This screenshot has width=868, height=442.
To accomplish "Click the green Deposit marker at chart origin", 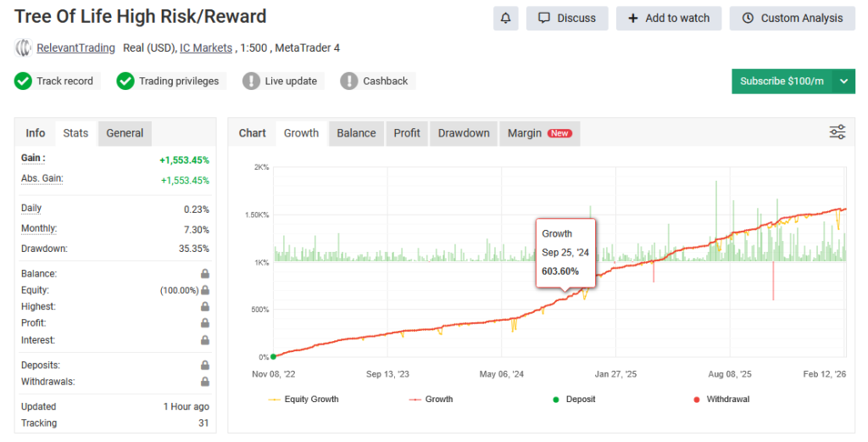I will click(x=273, y=356).
